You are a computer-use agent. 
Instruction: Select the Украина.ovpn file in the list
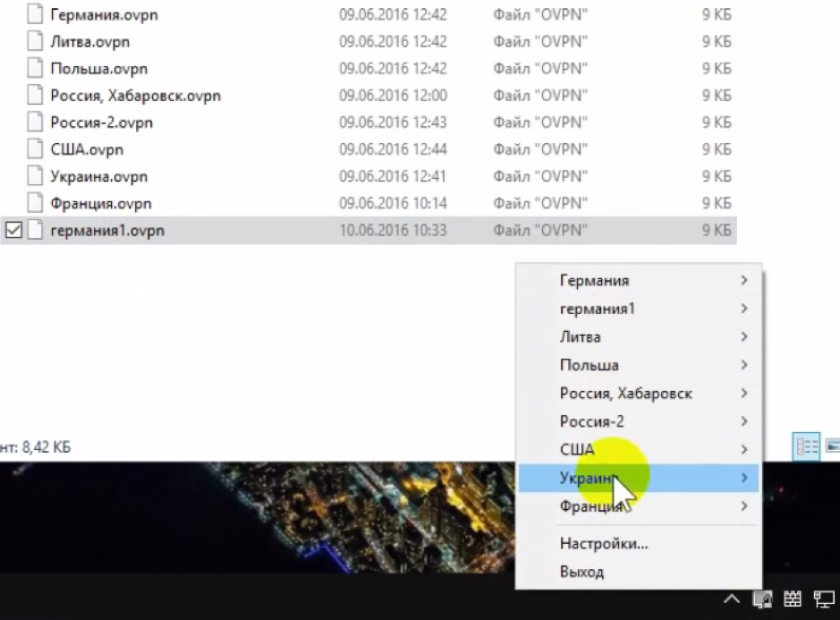(x=98, y=176)
